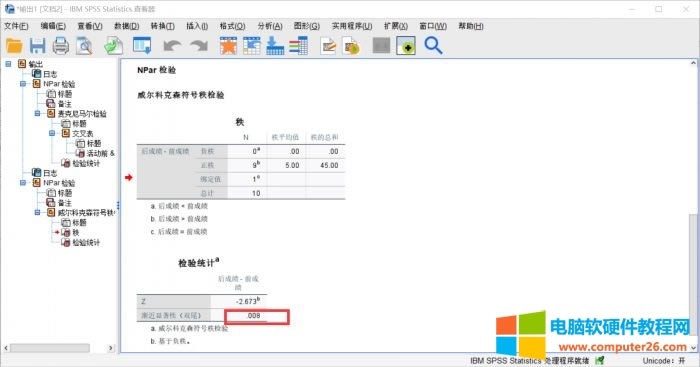Open the 实用程序(U) menu
Image resolution: width=700 pixels, height=367 pixels.
(352, 26)
